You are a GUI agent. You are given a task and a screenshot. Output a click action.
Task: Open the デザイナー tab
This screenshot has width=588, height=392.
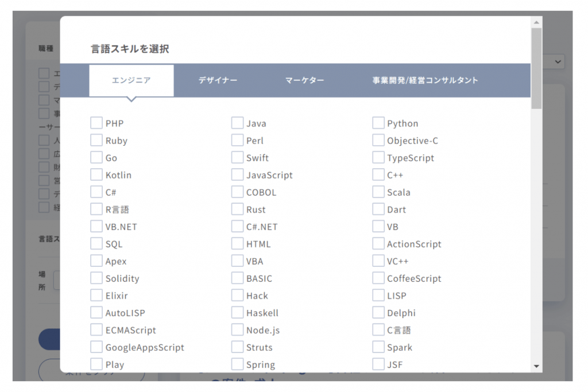(218, 80)
